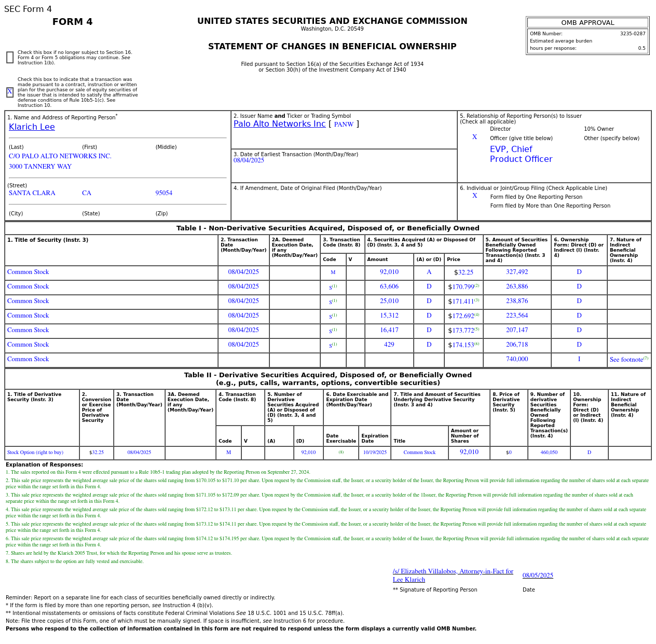
Task: Select the 3000 TANNERY WAY street address
Action: point(40,167)
